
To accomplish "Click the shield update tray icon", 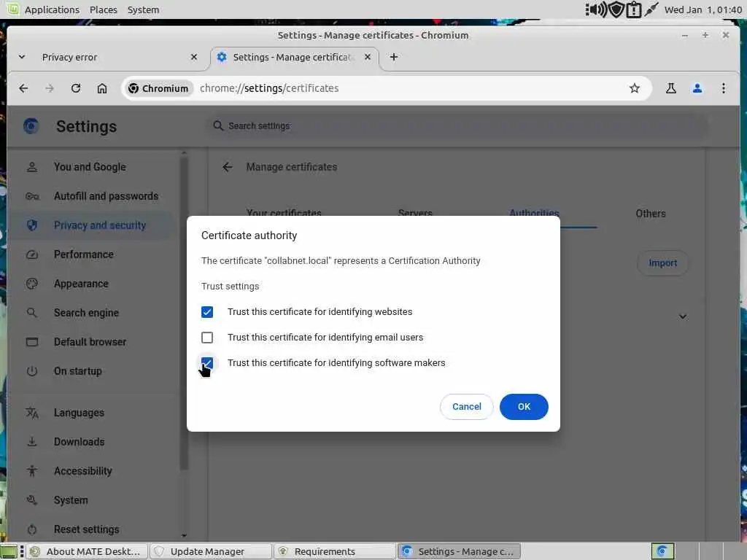I will tap(616, 9).
